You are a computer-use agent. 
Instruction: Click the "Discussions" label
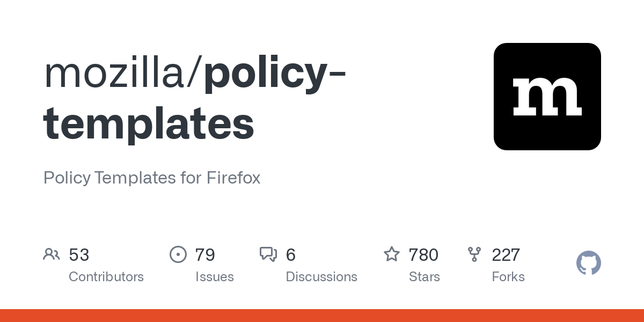[x=321, y=277]
